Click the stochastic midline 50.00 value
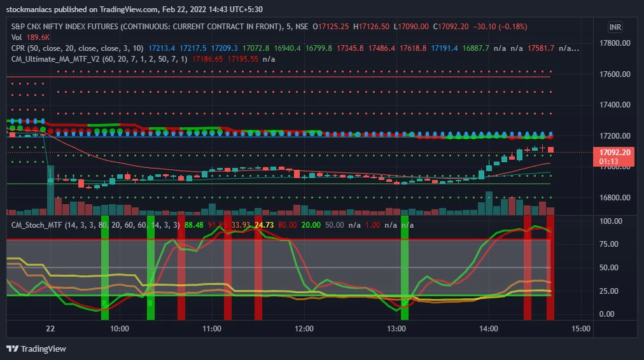 coord(334,225)
